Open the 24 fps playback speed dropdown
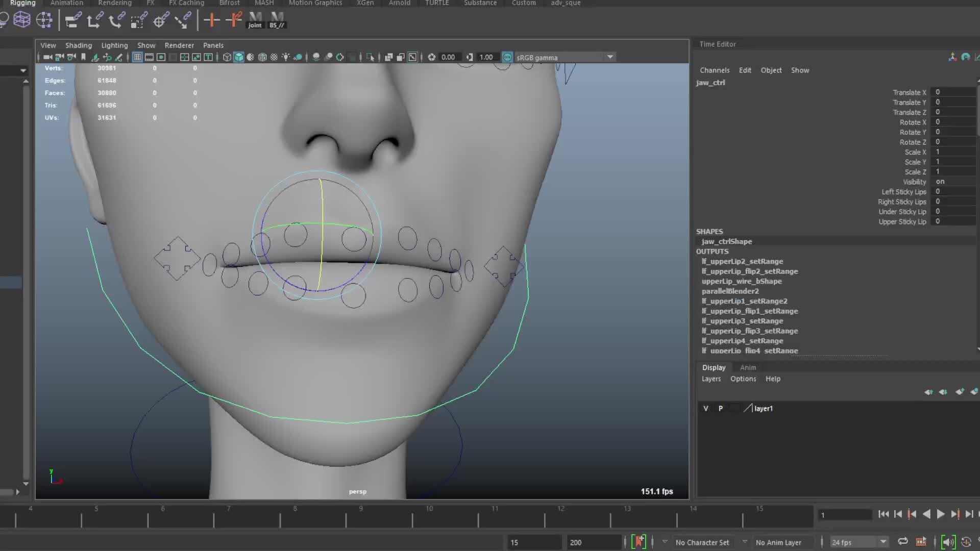 pyautogui.click(x=884, y=542)
